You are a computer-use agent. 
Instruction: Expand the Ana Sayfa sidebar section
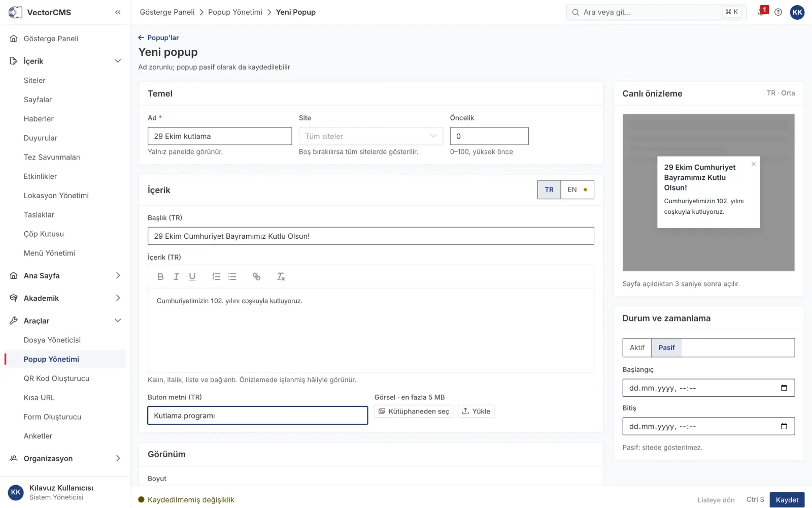pos(65,275)
